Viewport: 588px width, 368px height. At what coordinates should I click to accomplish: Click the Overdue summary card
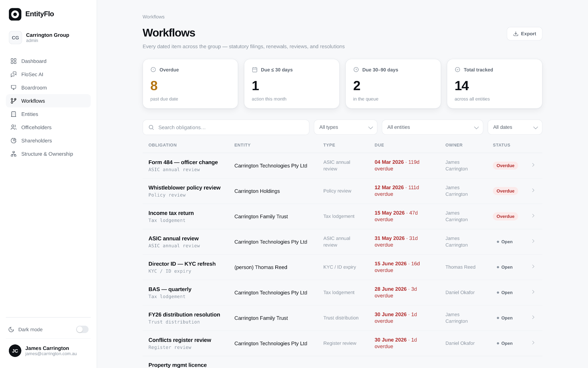click(x=190, y=84)
